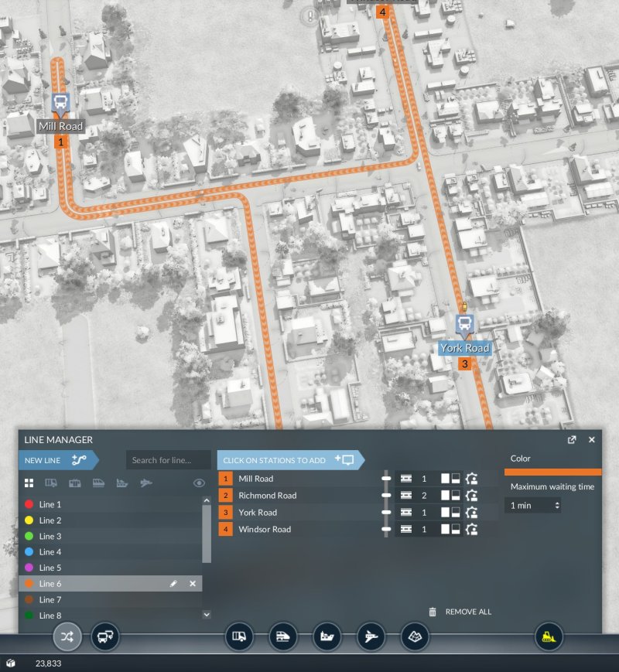This screenshot has height=672, width=619.
Task: Open the air transport construction menu
Action: click(371, 637)
